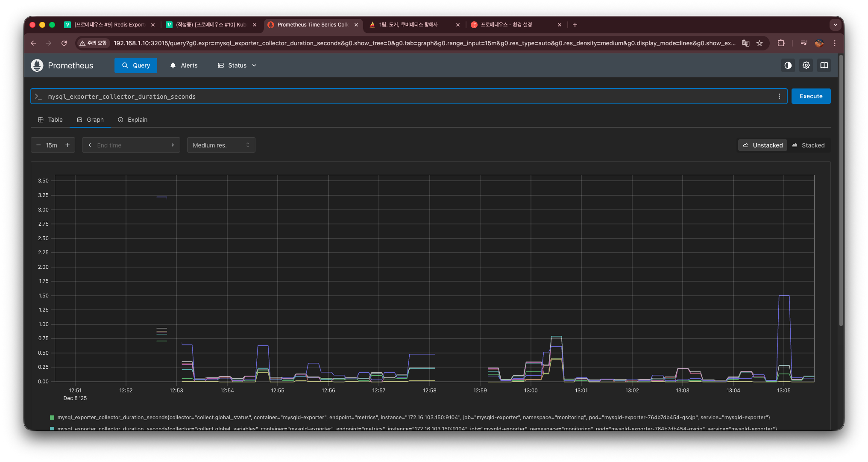Screen dimensions: 868x462
Task: Open the Explain tab
Action: click(x=132, y=120)
